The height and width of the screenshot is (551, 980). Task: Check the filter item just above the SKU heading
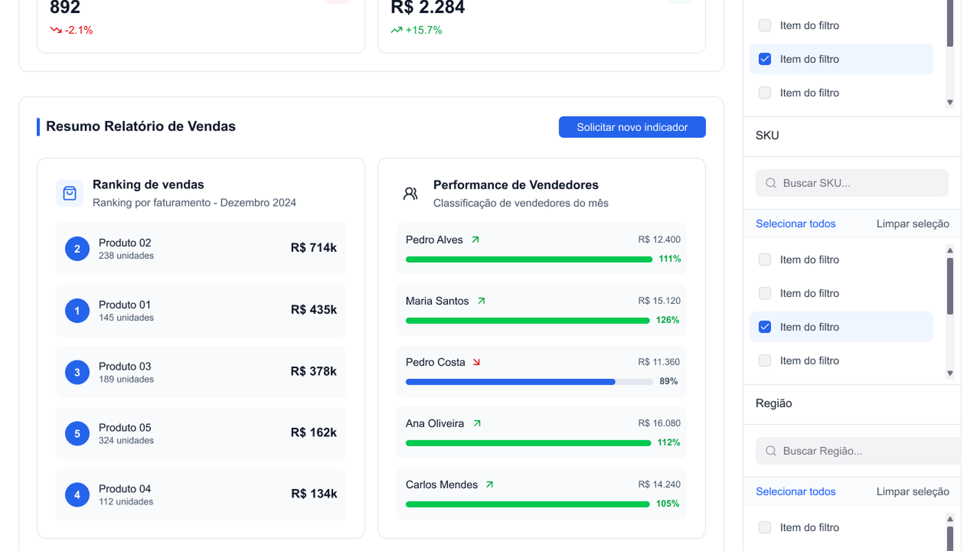tap(765, 93)
